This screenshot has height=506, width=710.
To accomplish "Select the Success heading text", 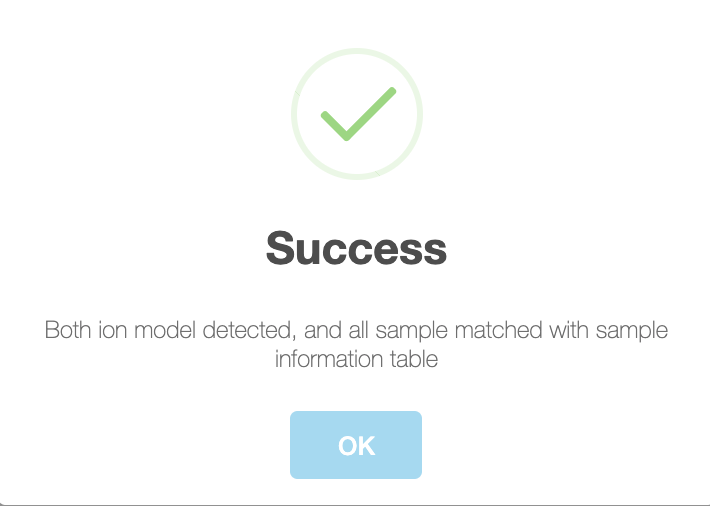I will pyautogui.click(x=356, y=248).
